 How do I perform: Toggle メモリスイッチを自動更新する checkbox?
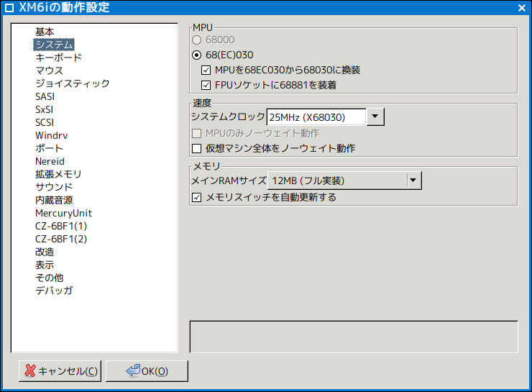pyautogui.click(x=197, y=198)
